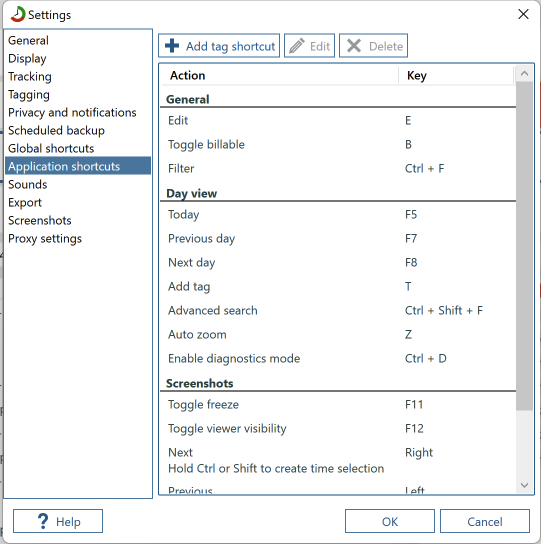This screenshot has height=544, width=541.
Task: Open the Global shortcuts settings page
Action: click(x=51, y=148)
